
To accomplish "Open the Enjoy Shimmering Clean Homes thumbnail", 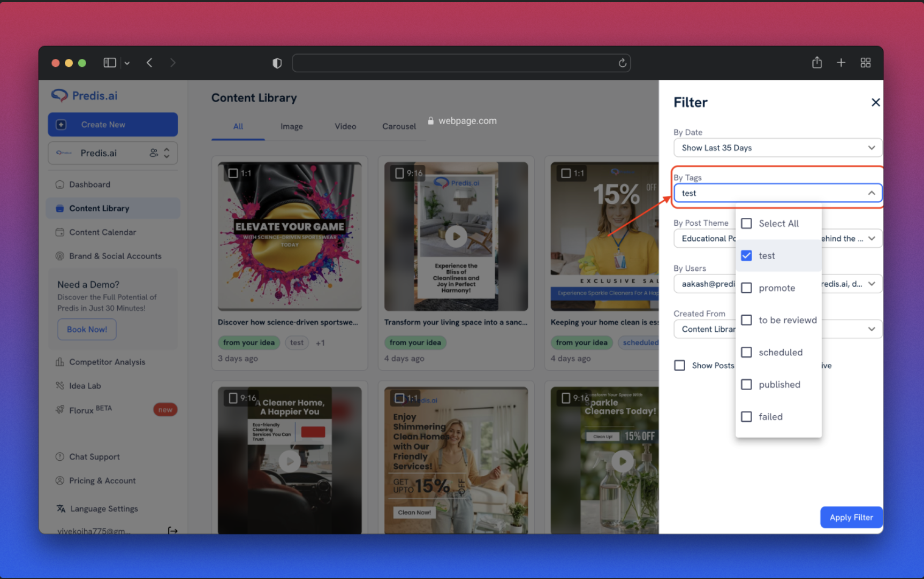I will tap(456, 460).
